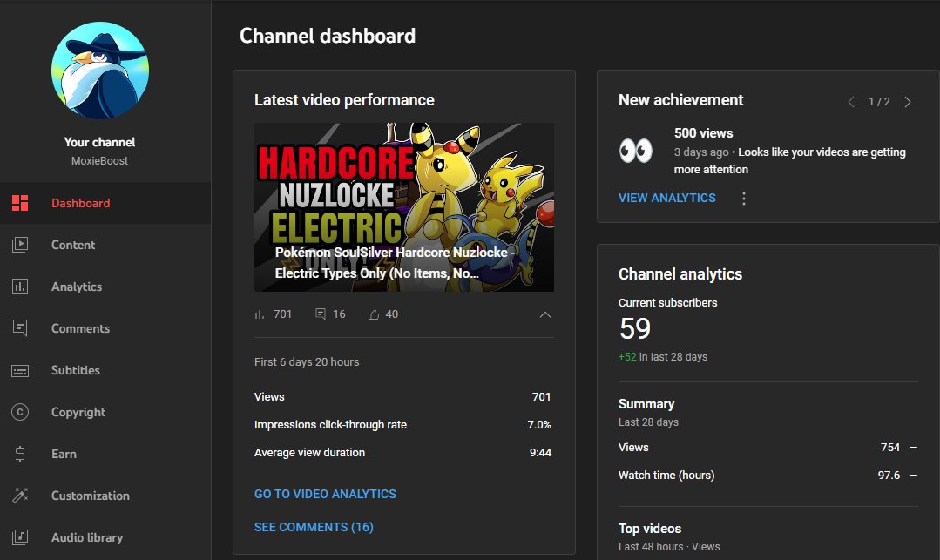Click the Watch time (hours) label
The image size is (940, 560).
click(x=666, y=476)
